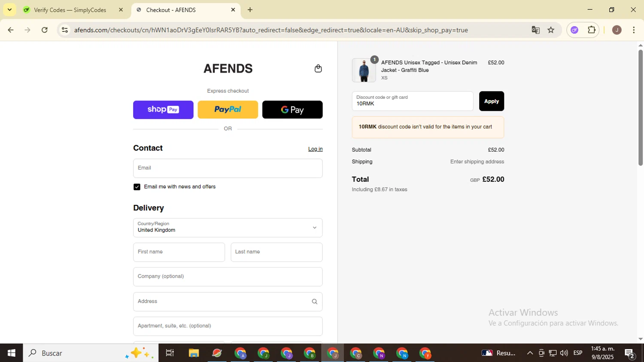This screenshot has height=362, width=644.
Task: Focus the Apartment, suite, etc. field
Action: [x=228, y=326]
